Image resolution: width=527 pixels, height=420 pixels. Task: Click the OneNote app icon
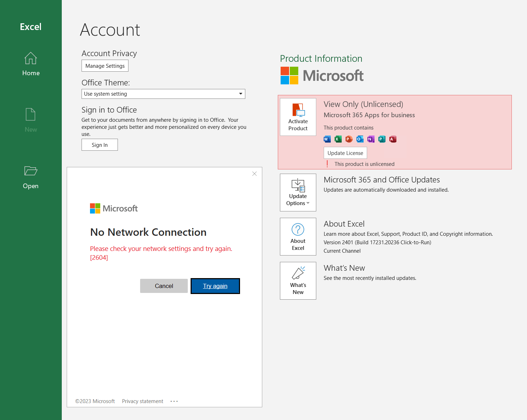(371, 139)
